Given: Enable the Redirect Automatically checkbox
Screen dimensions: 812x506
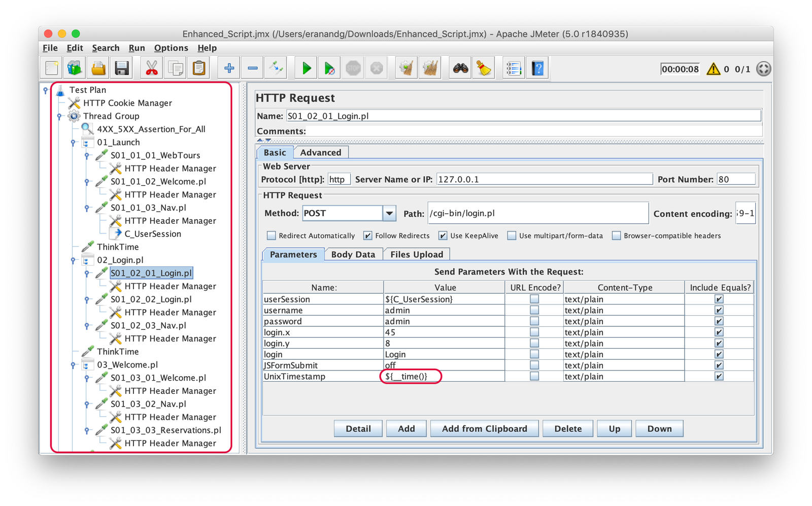Looking at the screenshot, I should click(272, 235).
